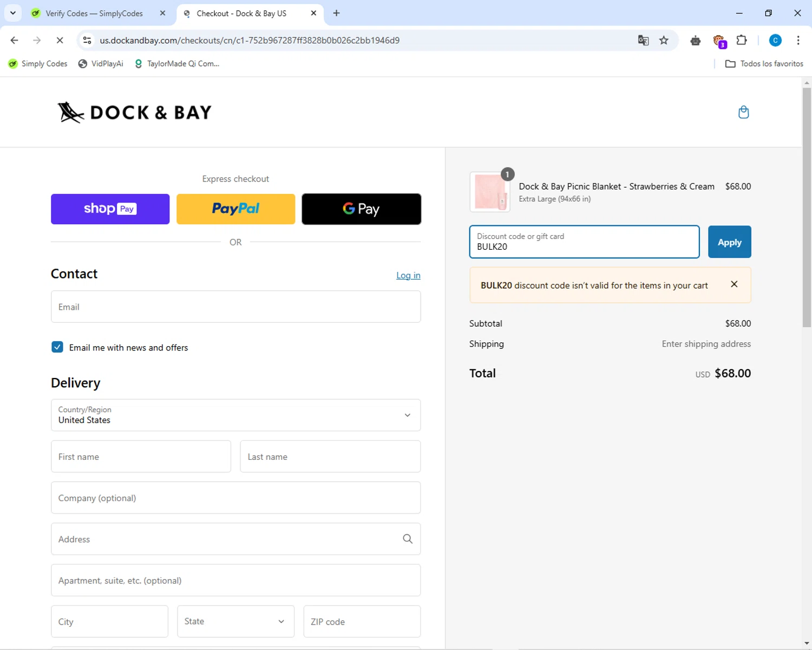Image resolution: width=812 pixels, height=650 pixels.
Task: Dismiss the BULK20 invalid code message
Action: tap(734, 284)
